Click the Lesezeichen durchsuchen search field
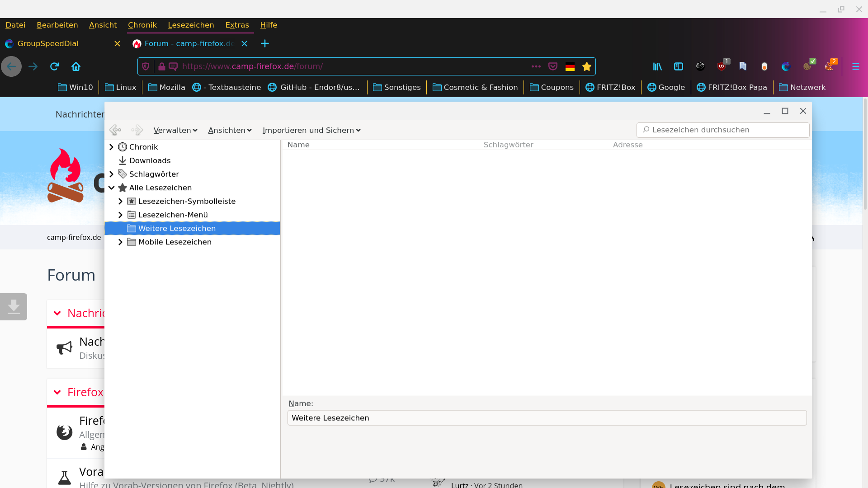Viewport: 868px width, 488px height. pyautogui.click(x=723, y=130)
